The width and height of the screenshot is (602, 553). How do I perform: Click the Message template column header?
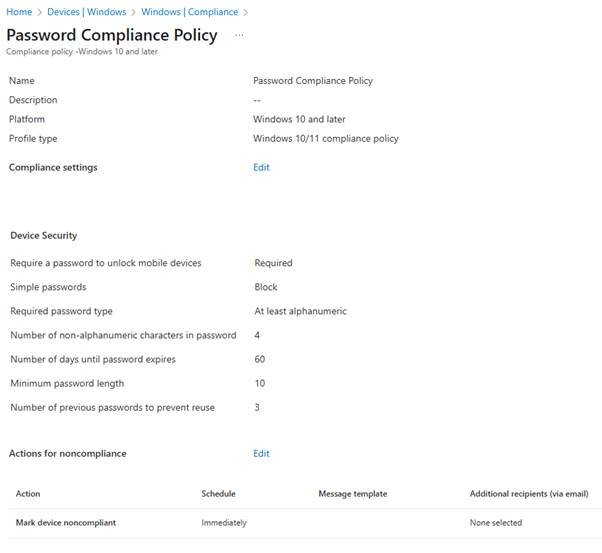tap(352, 494)
